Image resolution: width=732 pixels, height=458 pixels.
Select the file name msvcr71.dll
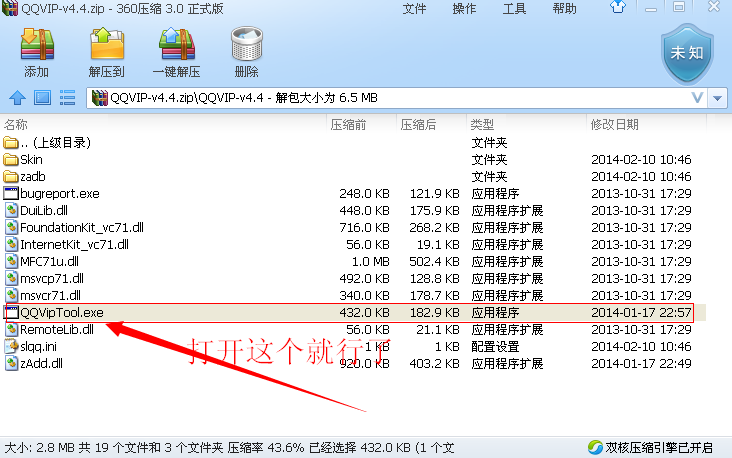[50, 296]
